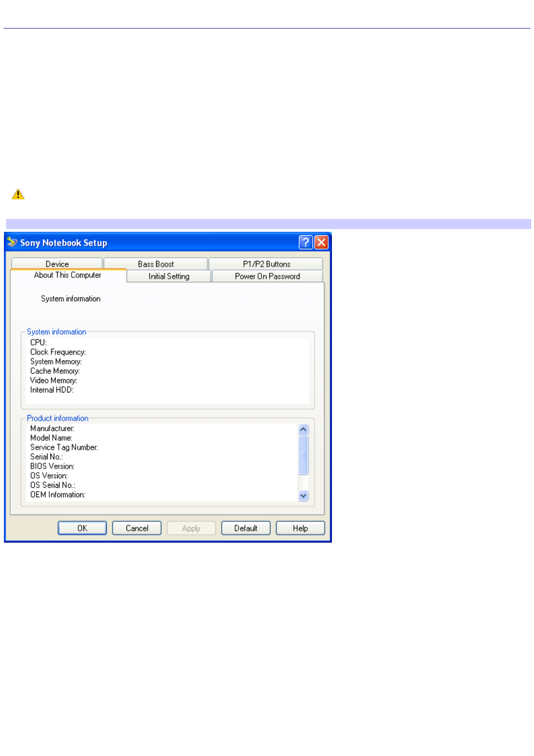534x756 pixels.
Task: Click the greyed-out Apply button
Action: [191, 528]
